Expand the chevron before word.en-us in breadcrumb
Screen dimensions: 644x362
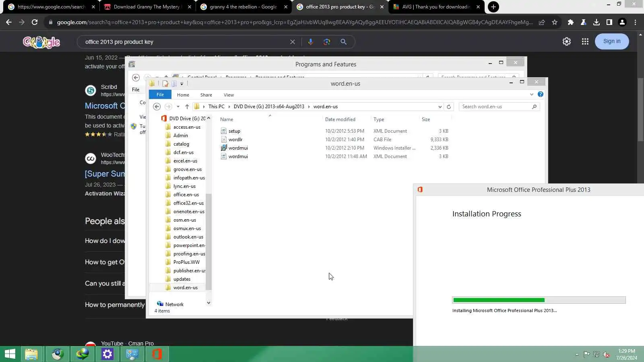tap(309, 107)
